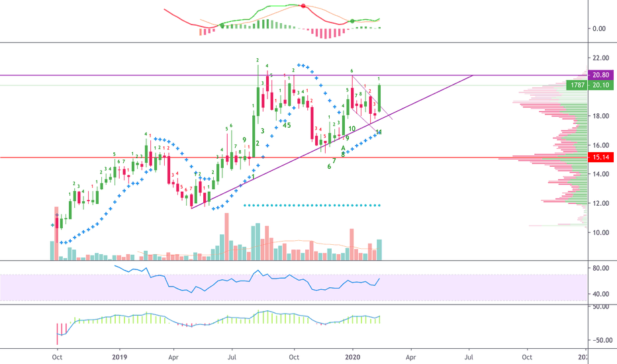Viewport: 617px width, 364px height.
Task: Select the 16.00 price axis value
Action: pos(600,145)
